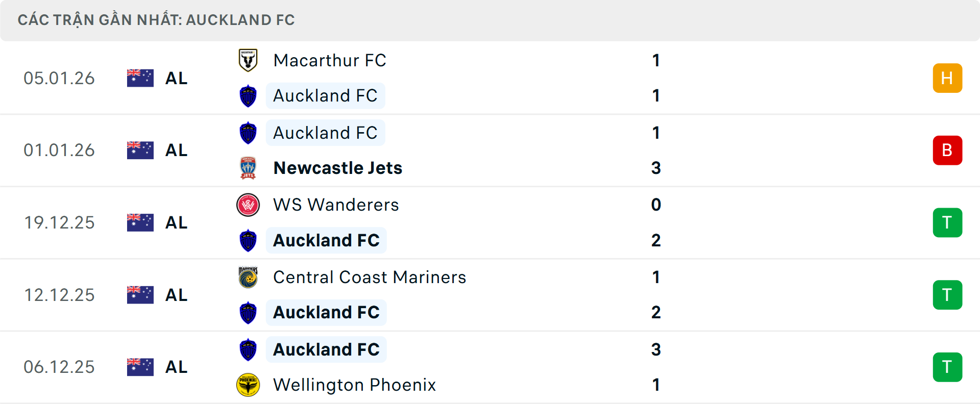Click the Newcastle Jets club crest
Viewport: 980px width, 404px height.
(x=248, y=168)
